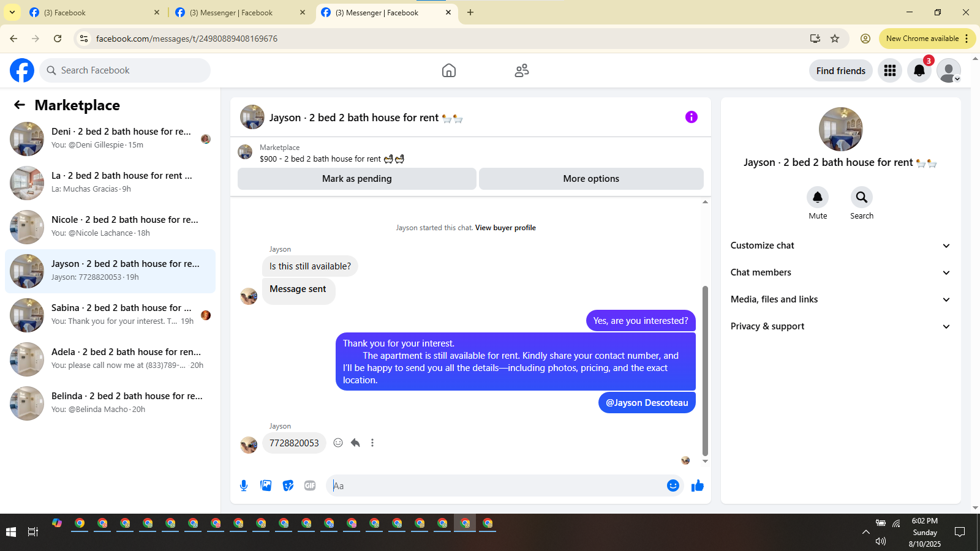Viewport: 980px width, 551px height.
Task: Open Deni conversation in list
Action: (x=110, y=139)
